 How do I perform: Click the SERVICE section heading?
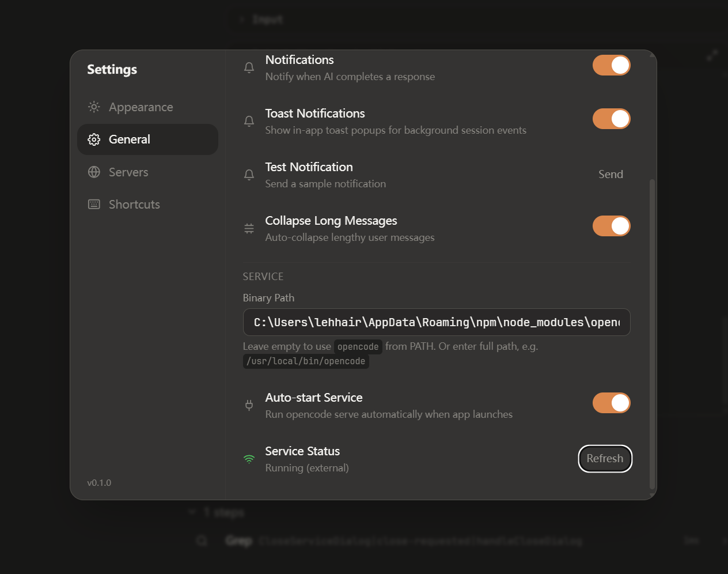click(x=263, y=277)
